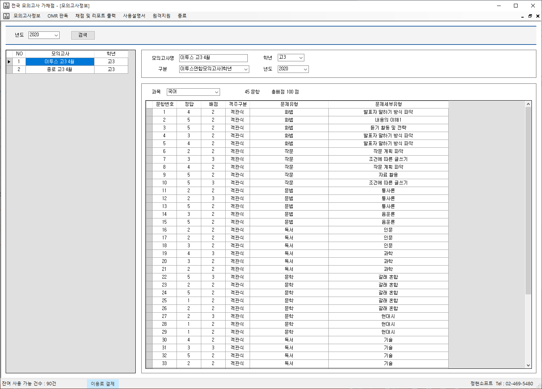
Task: Click the 이용료 결제 button in status bar
Action: pyautogui.click(x=103, y=383)
